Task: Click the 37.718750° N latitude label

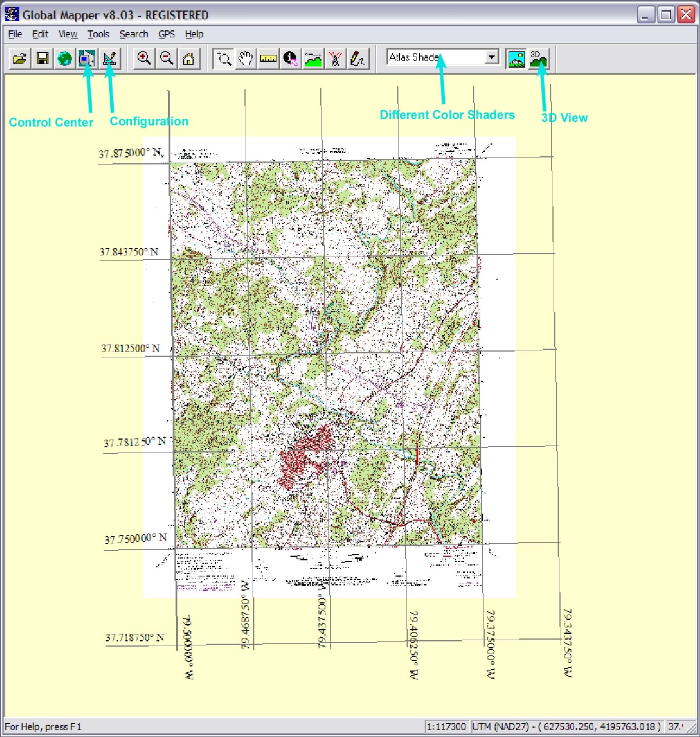Action: (135, 638)
